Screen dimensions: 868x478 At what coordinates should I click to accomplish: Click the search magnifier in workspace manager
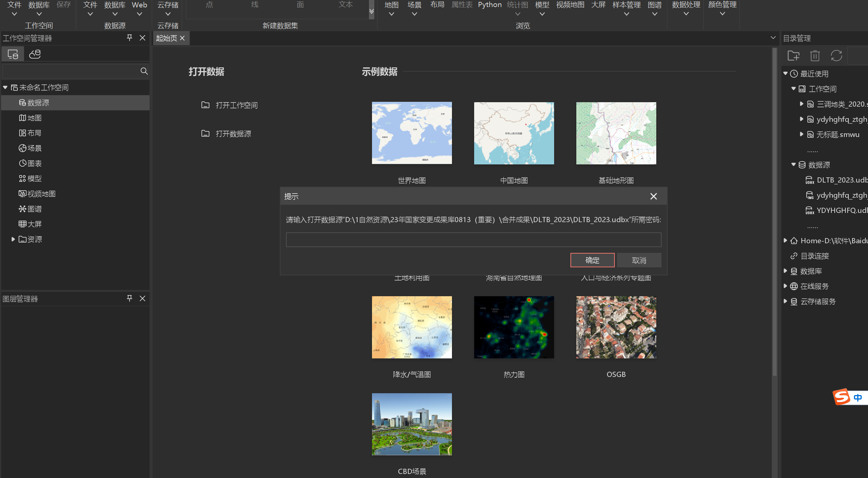click(144, 71)
